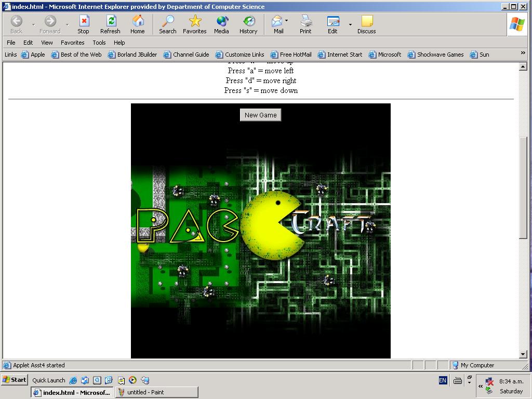532x399 pixels.
Task: Click the disconnected network tray icon
Action: coord(489,382)
